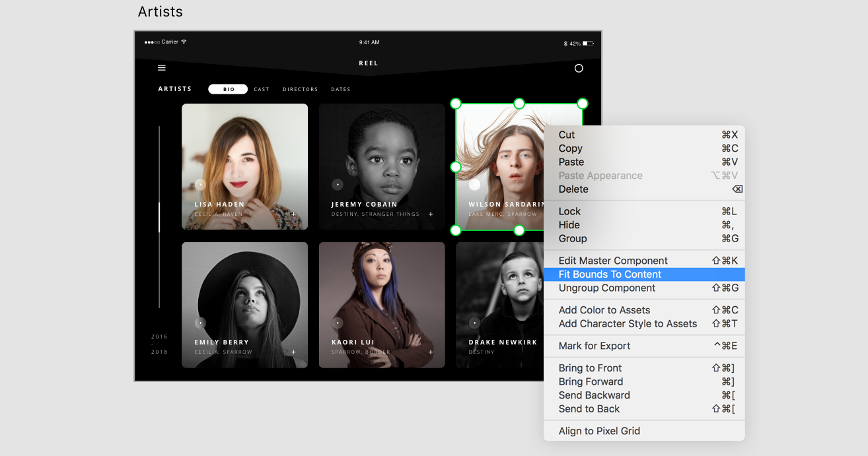The height and width of the screenshot is (456, 868).
Task: Click the top-left selection resize handle
Action: [x=456, y=104]
